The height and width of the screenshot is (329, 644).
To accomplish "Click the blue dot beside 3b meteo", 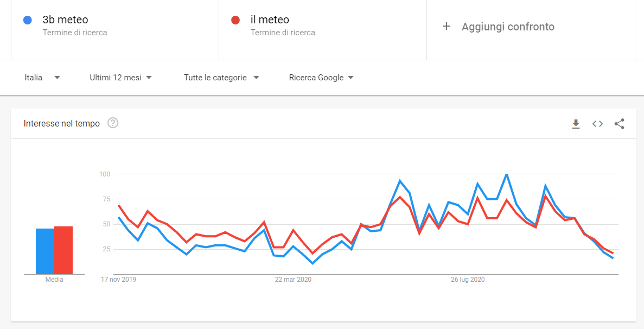I will point(28,20).
